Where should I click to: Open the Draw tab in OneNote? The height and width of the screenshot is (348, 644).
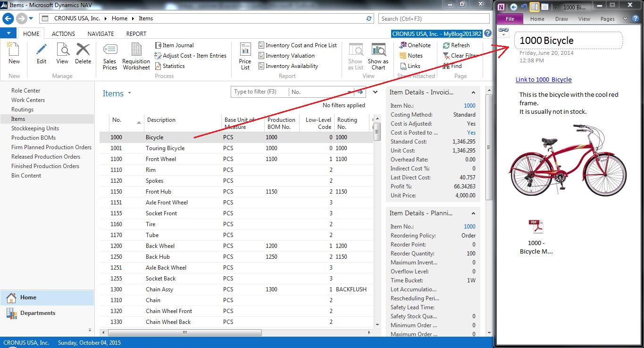(x=561, y=19)
